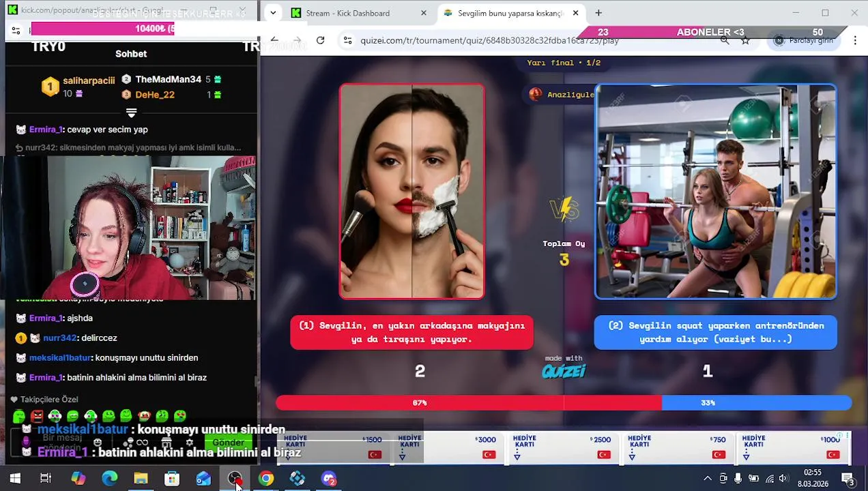This screenshot has height=491, width=868.
Task: Click the quizei.com address bar URL
Action: (x=489, y=40)
